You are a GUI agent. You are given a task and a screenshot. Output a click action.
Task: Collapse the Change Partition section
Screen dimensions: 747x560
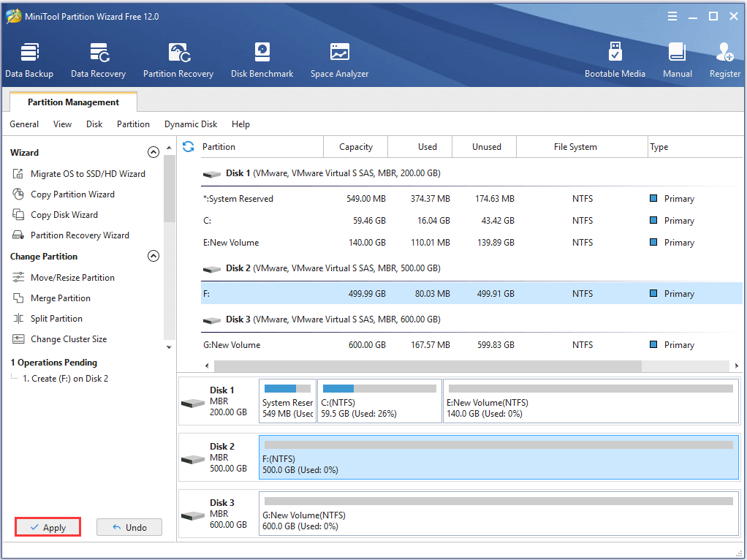pos(153,257)
